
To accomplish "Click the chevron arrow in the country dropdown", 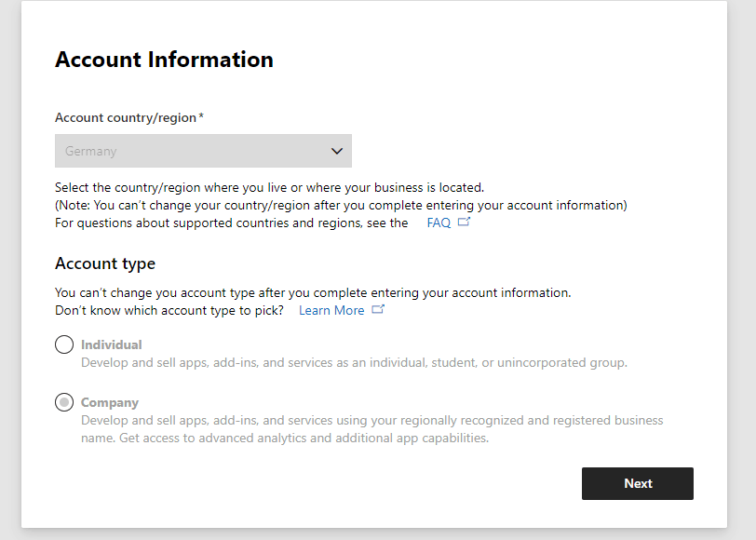I will tap(337, 151).
